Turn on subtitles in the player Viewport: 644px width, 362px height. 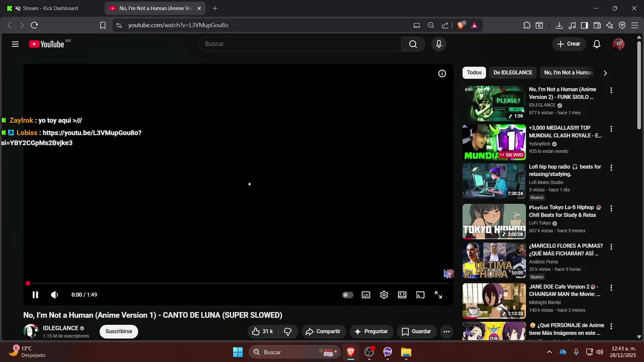366,295
